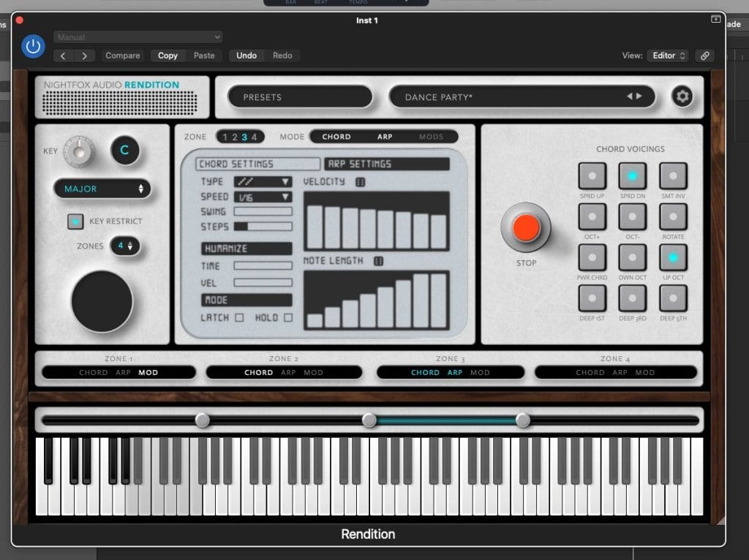Open the MAJOR scale dropdown

tap(102, 189)
